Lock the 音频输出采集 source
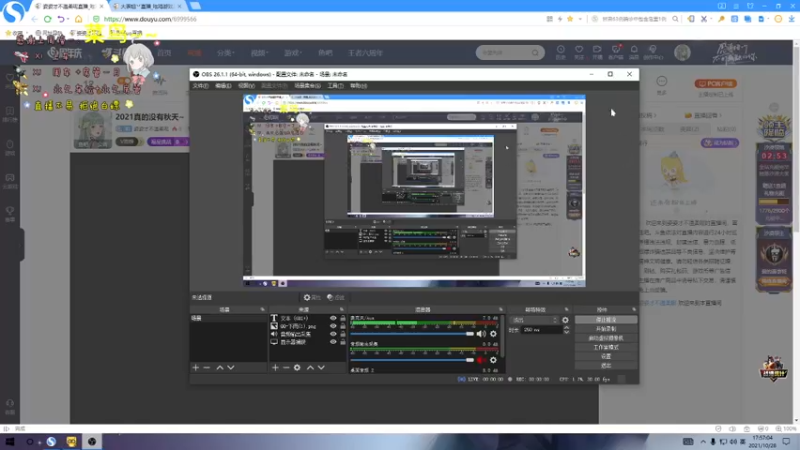 tap(343, 334)
